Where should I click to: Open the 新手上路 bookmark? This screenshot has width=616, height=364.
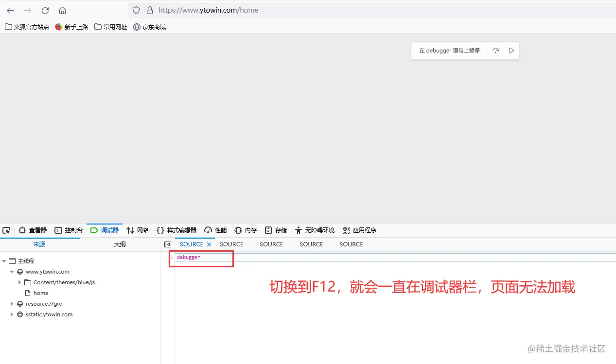click(x=71, y=27)
